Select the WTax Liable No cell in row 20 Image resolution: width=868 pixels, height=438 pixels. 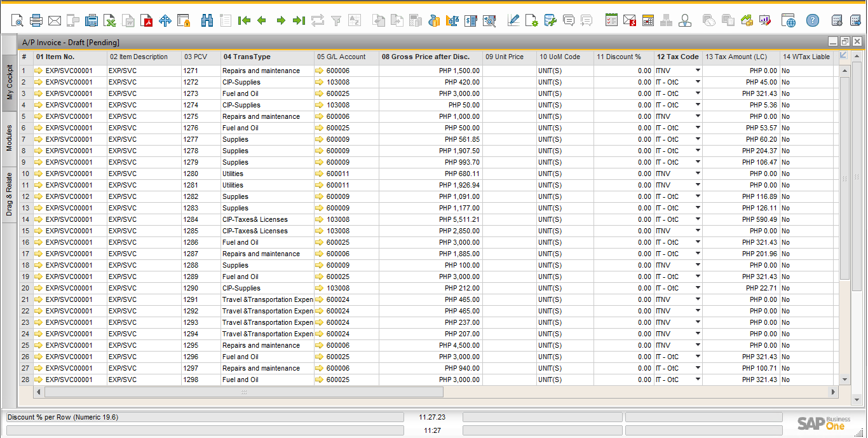(x=806, y=288)
